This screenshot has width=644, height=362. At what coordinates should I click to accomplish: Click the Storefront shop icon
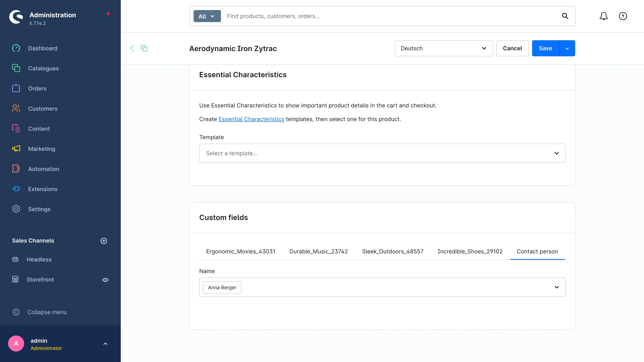15,279
